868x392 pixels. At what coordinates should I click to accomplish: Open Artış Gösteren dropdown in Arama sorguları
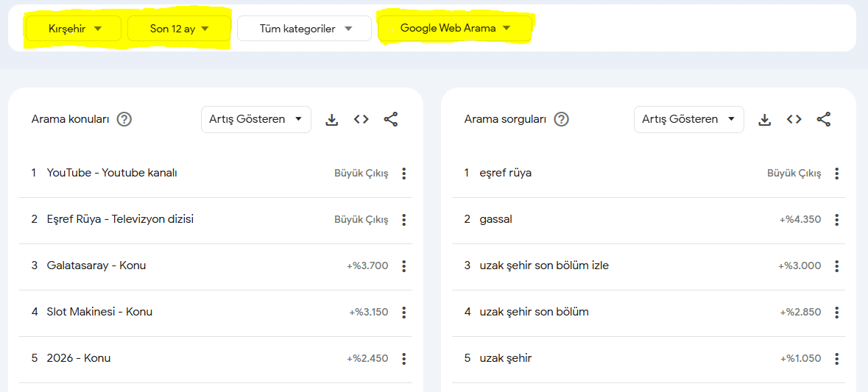688,119
